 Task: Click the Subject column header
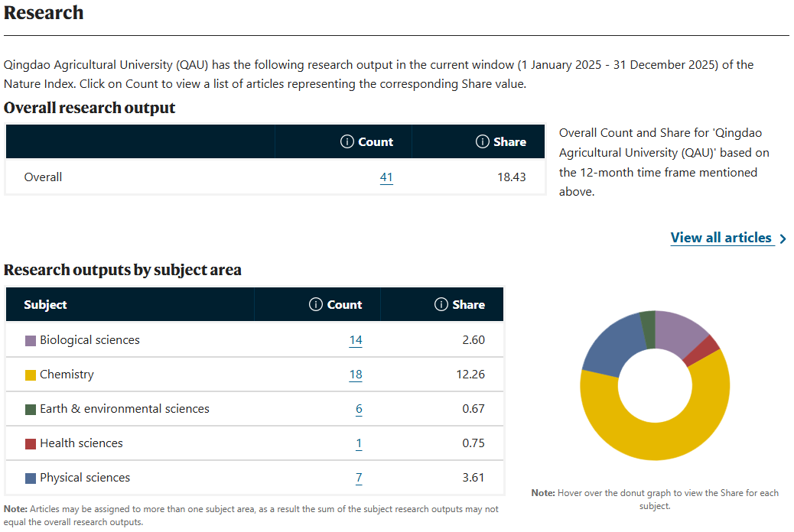point(45,304)
